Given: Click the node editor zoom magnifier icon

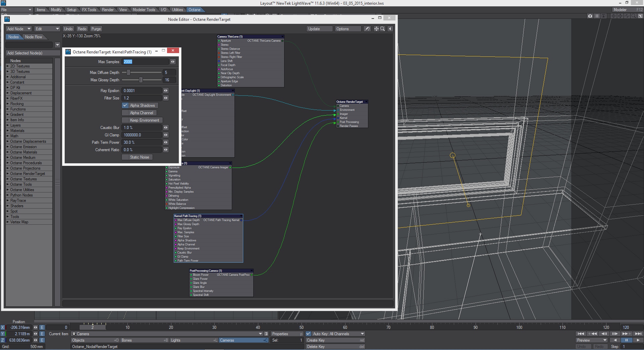Looking at the screenshot, I should (382, 29).
